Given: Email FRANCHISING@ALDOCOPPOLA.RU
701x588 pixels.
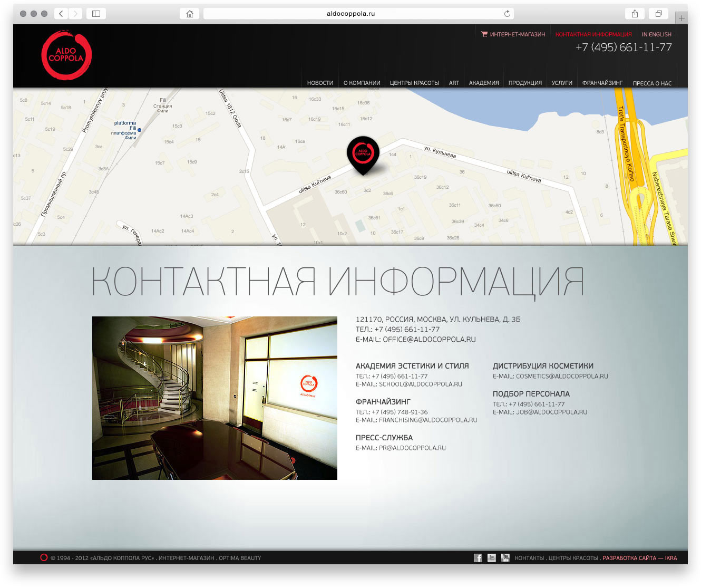Looking at the screenshot, I should pyautogui.click(x=428, y=420).
